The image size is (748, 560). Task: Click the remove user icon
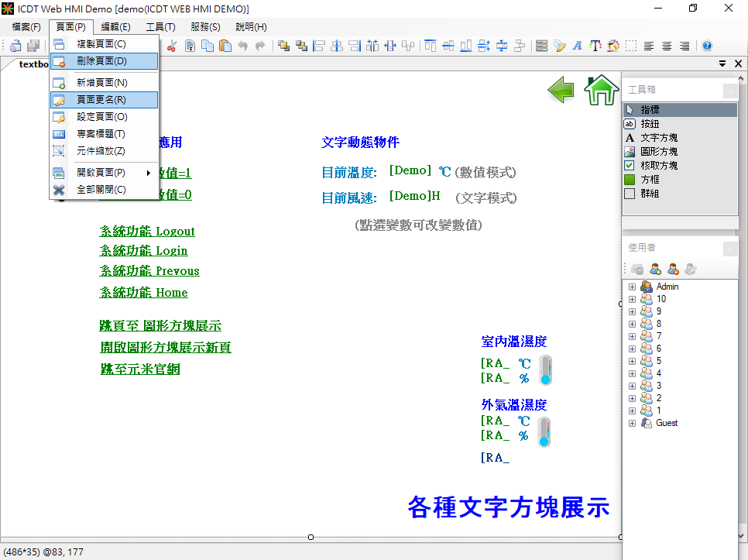(674, 270)
